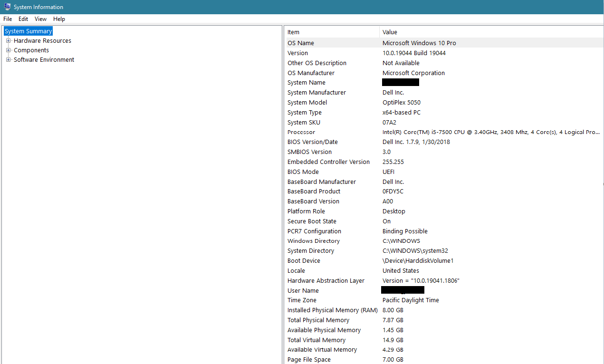Screen dimensions: 604x364
Task: Expand the Software Environment node
Action: click(8, 60)
